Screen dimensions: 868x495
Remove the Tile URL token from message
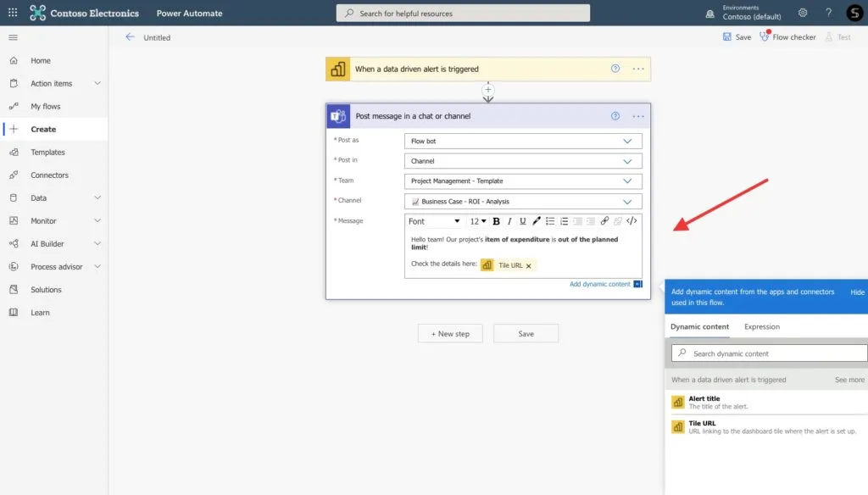point(529,266)
